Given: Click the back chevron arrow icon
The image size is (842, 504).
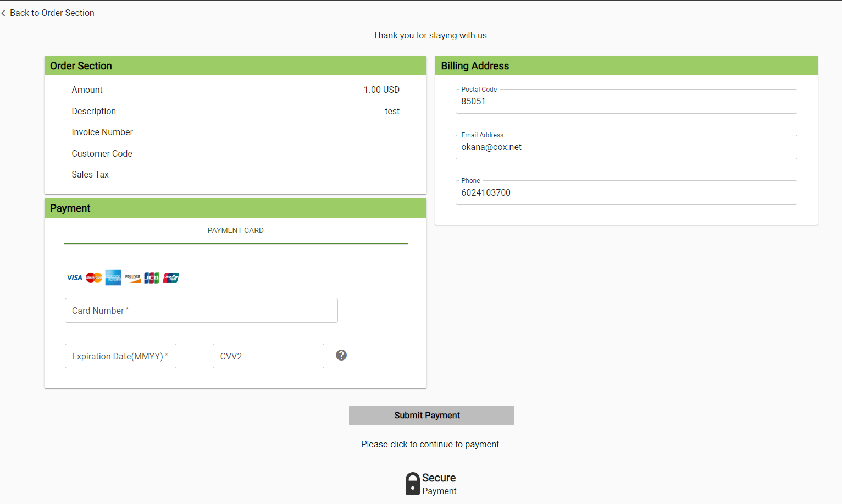Looking at the screenshot, I should [3, 13].
